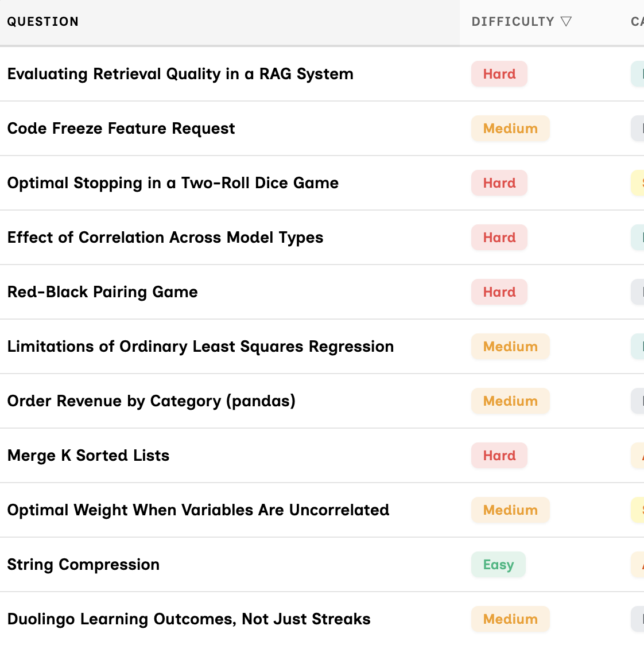Select Effect of Correlation Across Model Types

pos(165,238)
